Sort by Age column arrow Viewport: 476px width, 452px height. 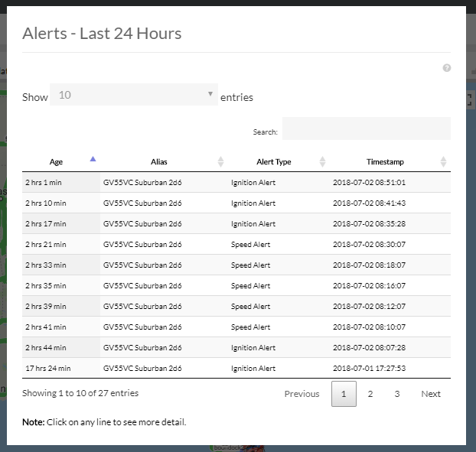(x=93, y=160)
